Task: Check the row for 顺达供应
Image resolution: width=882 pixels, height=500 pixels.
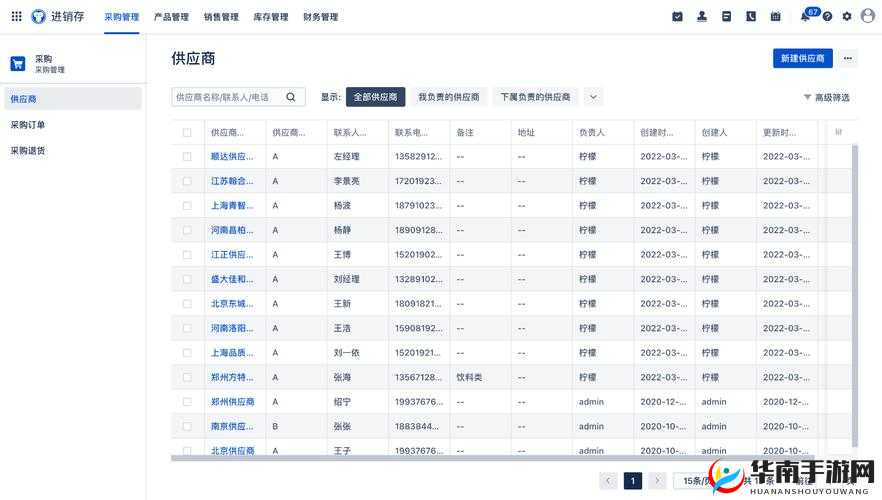Action: 187,156
